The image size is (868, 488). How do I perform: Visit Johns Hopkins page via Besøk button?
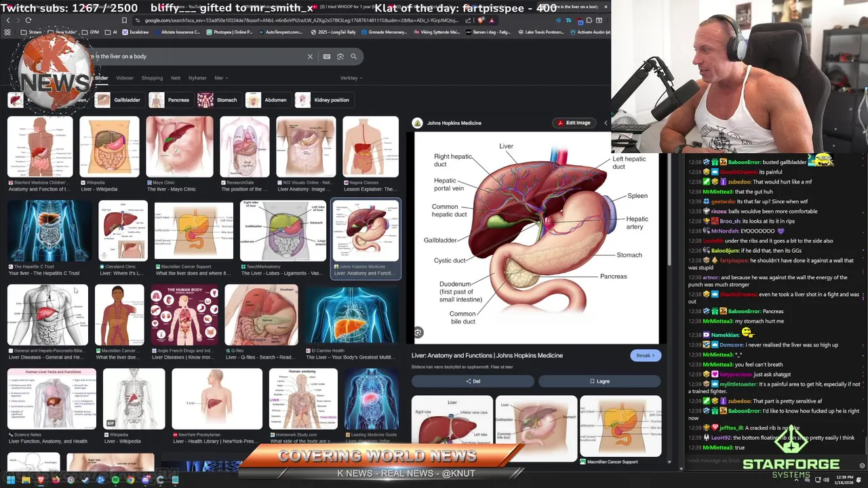[x=645, y=355]
